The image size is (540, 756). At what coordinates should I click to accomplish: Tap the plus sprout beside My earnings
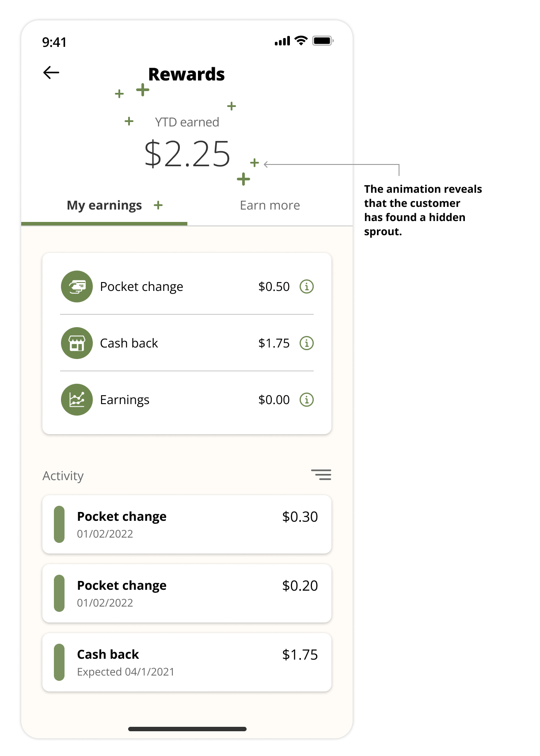coord(158,205)
